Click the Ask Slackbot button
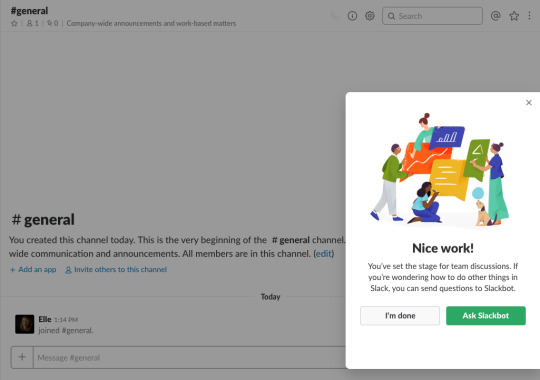The height and width of the screenshot is (380, 540). (x=486, y=316)
